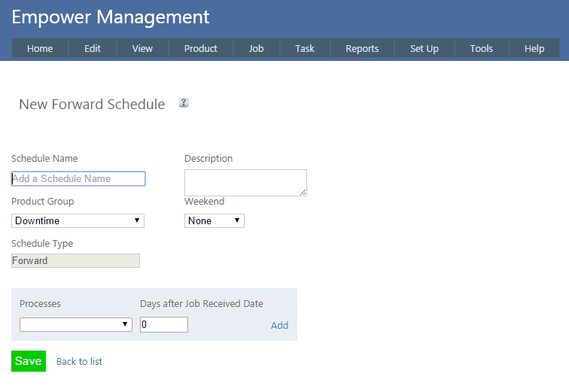This screenshot has width=569, height=392.
Task: Focus the Schedule Name text field
Action: coord(78,179)
